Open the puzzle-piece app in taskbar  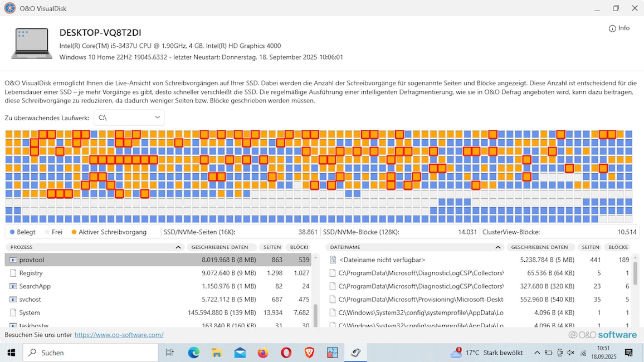click(x=332, y=353)
